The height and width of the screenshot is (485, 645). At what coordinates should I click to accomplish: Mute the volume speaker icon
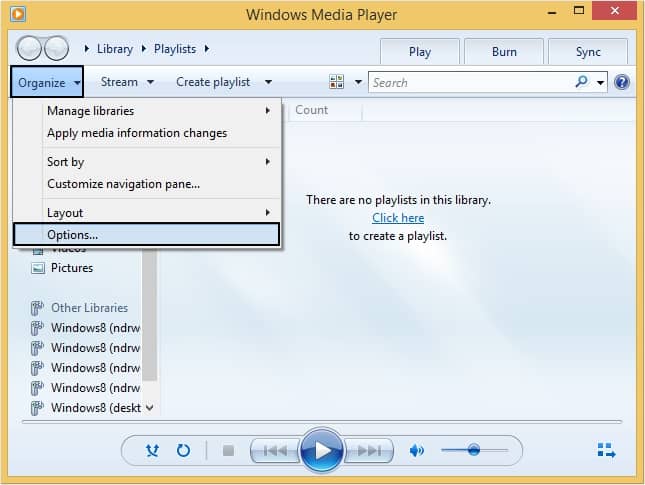416,451
